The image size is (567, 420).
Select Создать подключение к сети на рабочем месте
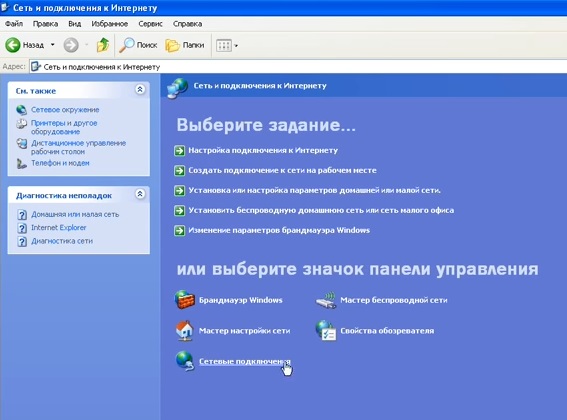282,170
